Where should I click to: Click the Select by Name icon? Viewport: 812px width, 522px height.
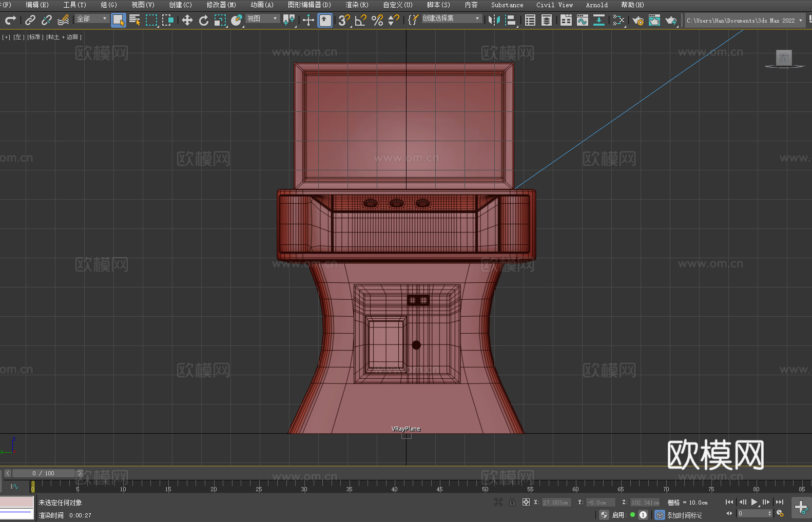tap(134, 20)
